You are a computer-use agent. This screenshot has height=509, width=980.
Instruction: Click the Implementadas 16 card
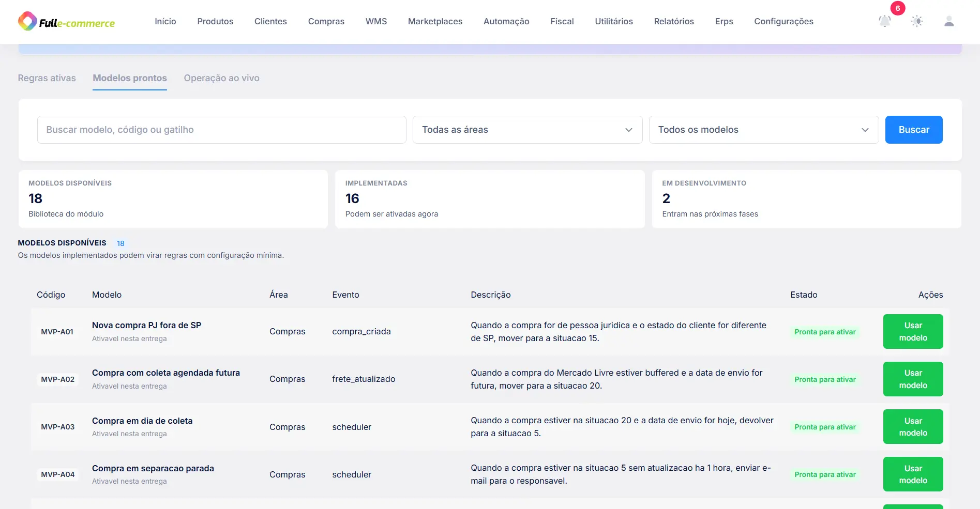[x=490, y=199]
